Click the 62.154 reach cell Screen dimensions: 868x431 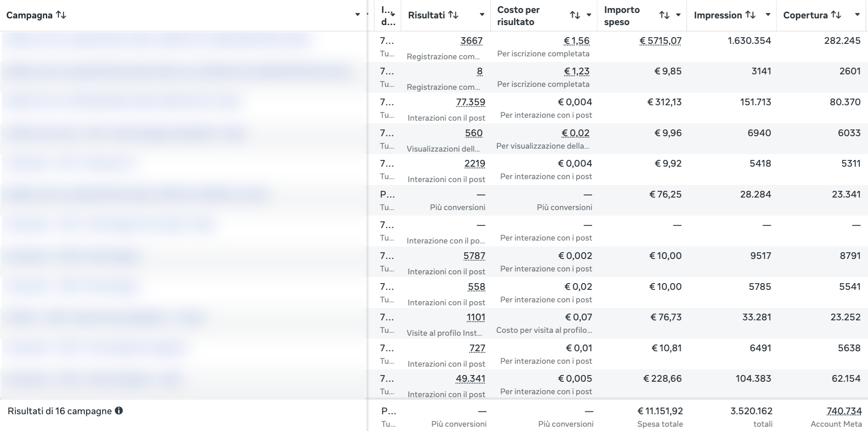coord(846,379)
